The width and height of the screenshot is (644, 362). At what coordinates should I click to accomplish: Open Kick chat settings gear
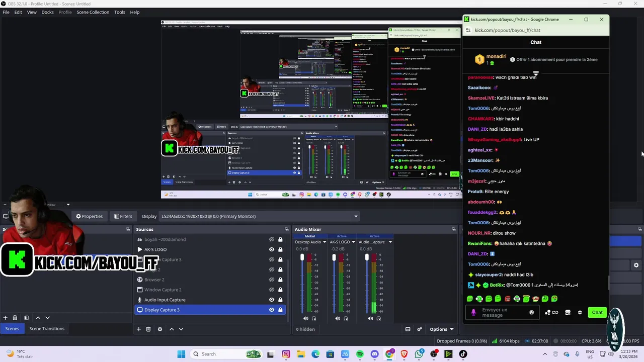[x=580, y=312]
